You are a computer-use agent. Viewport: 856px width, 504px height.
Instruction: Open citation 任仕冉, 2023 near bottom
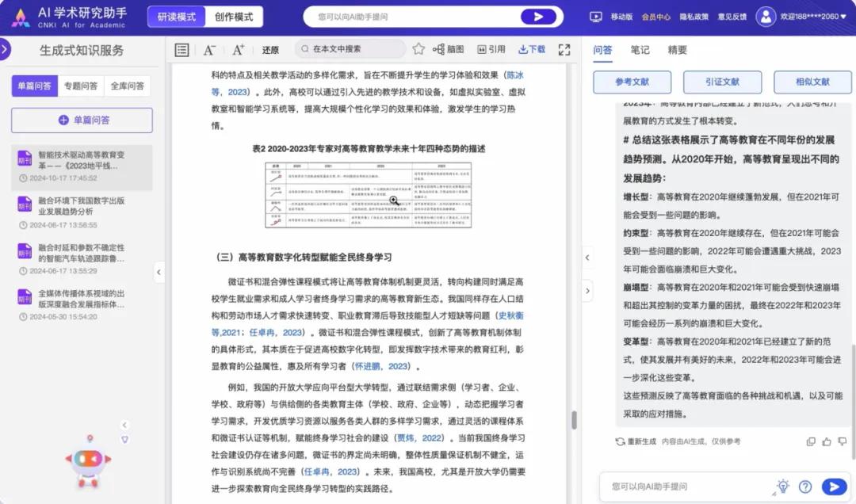click(x=331, y=472)
